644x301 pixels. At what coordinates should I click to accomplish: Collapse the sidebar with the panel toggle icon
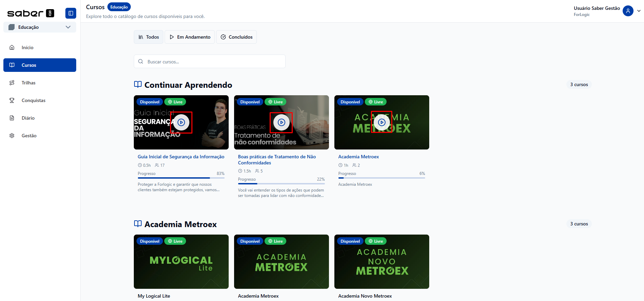pos(70,13)
